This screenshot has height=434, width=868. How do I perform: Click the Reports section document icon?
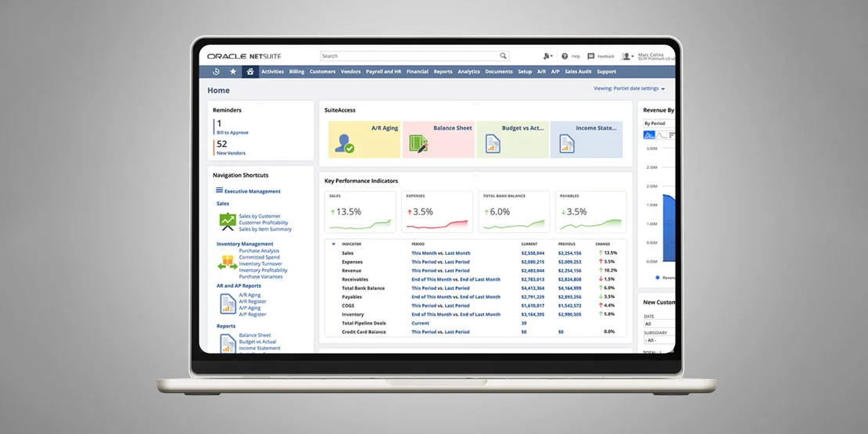click(x=228, y=343)
